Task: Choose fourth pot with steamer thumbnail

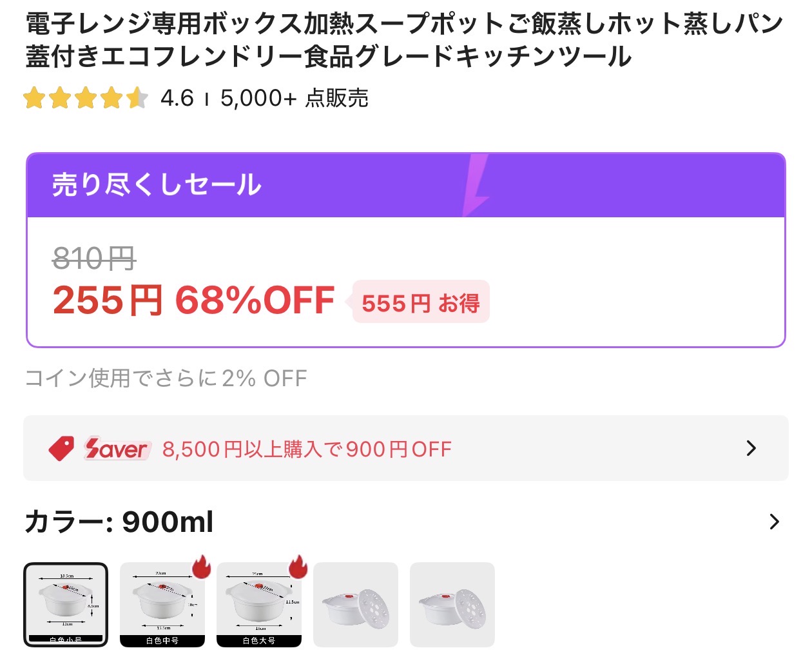Action: tap(356, 605)
